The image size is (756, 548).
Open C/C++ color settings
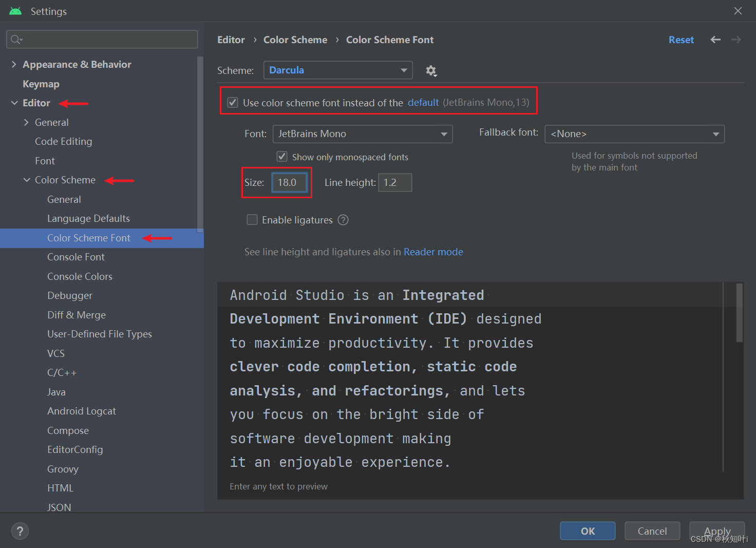tap(62, 372)
